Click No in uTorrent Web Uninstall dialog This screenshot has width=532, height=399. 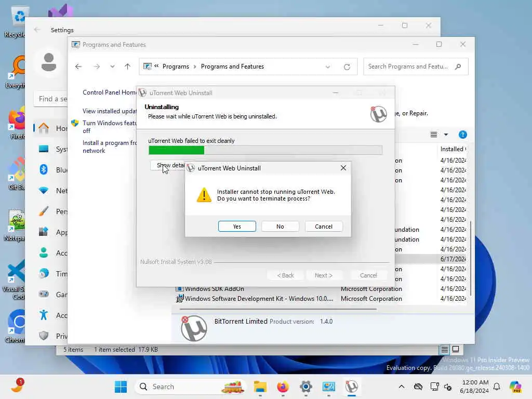pos(280,227)
